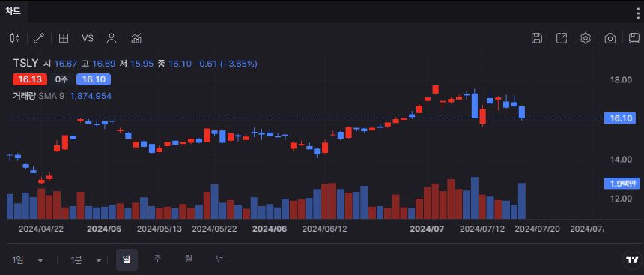The height and width of the screenshot is (275, 644).
Task: Click the 1.9백만 volume axis label
Action: (x=622, y=184)
